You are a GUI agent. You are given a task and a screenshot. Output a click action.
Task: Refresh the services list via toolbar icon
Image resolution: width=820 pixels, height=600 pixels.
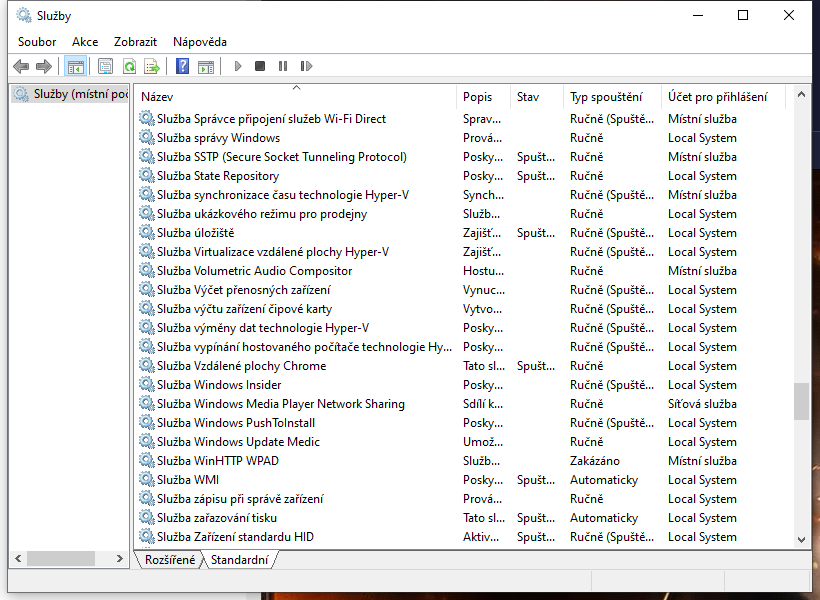(x=129, y=66)
